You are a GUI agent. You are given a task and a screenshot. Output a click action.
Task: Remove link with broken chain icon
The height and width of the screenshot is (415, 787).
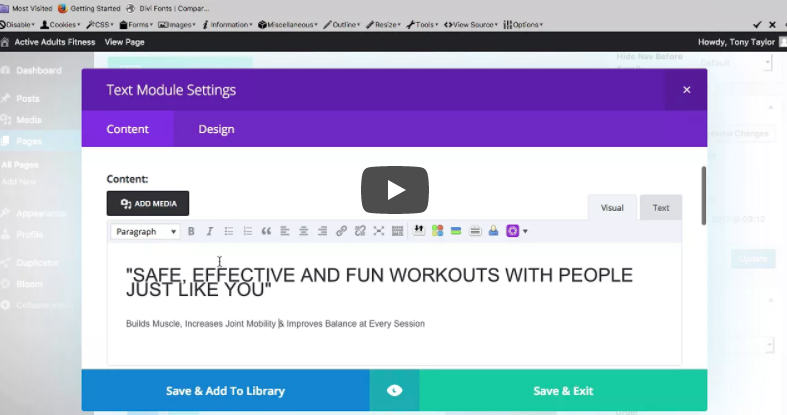tap(360, 231)
